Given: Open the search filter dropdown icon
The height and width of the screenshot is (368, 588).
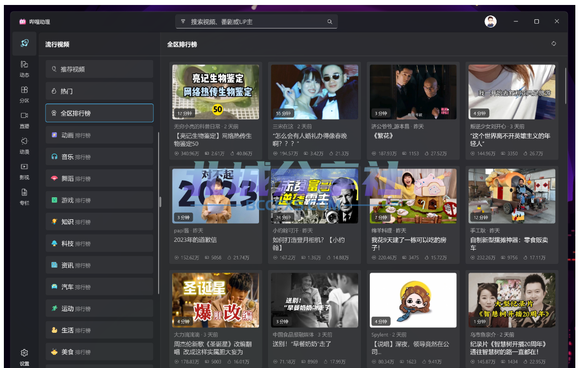Looking at the screenshot, I should coord(183,21).
